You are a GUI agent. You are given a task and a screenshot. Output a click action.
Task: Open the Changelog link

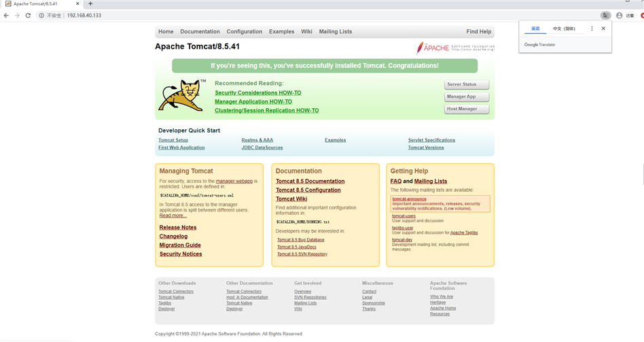click(173, 237)
